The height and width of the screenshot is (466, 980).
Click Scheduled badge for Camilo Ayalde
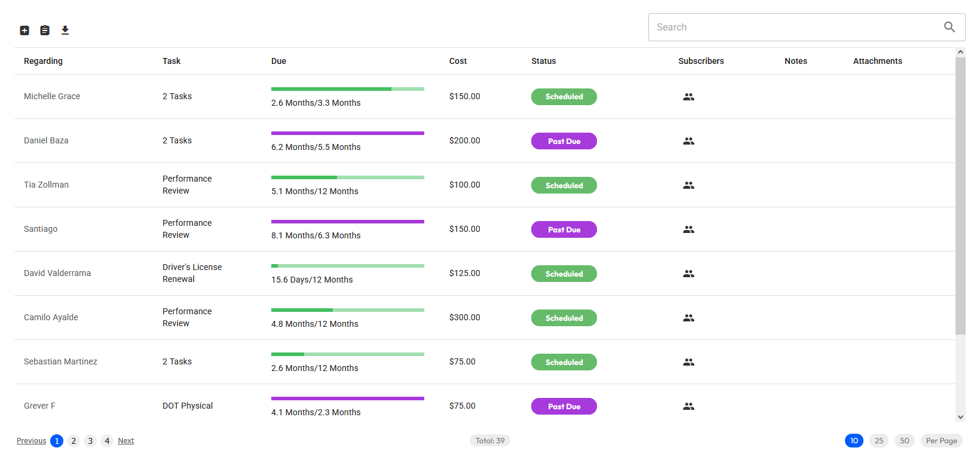pos(564,318)
